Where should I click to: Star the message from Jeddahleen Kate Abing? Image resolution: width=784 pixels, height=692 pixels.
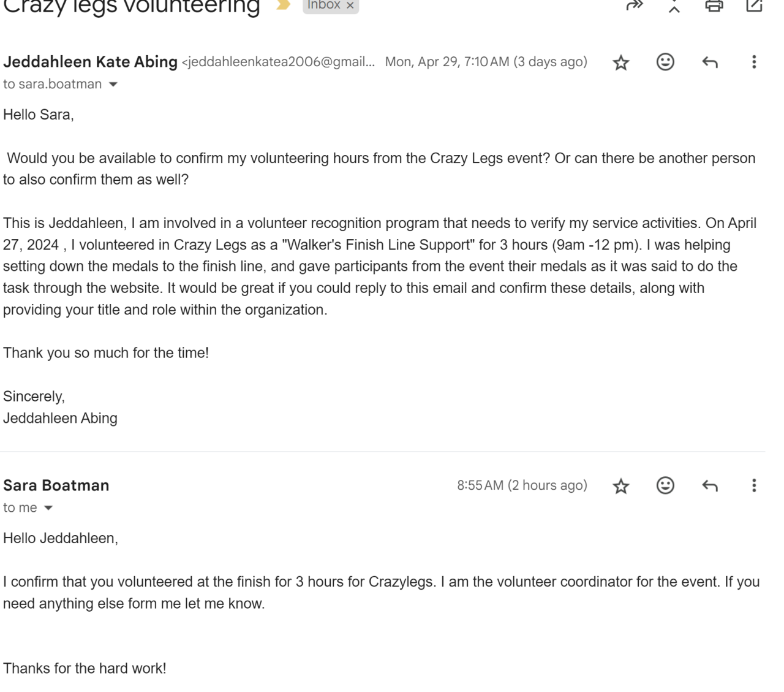[x=621, y=63]
